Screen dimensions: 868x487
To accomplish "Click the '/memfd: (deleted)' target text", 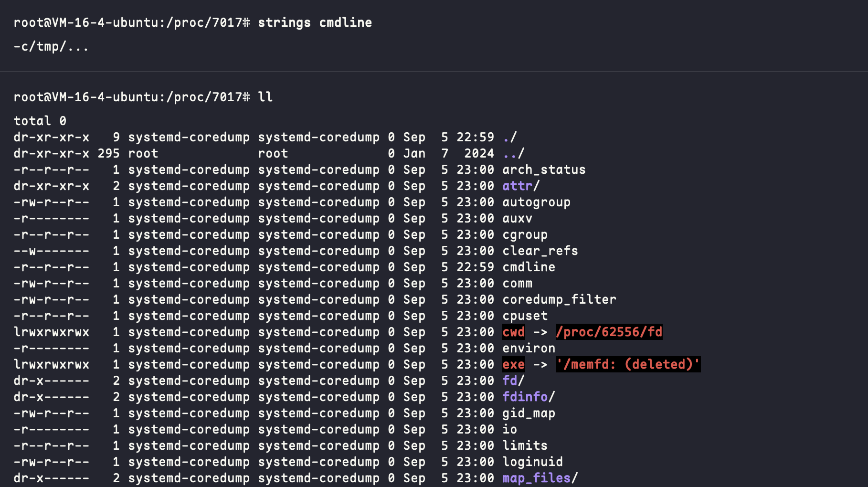I will [628, 364].
